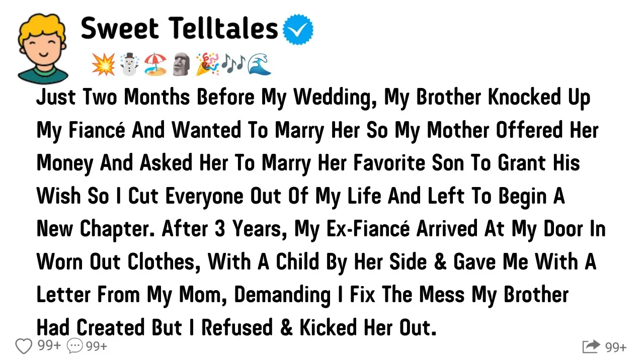The image size is (644, 362).
Task: Click the line starting "Letter From My Mom"
Action: [302, 295]
